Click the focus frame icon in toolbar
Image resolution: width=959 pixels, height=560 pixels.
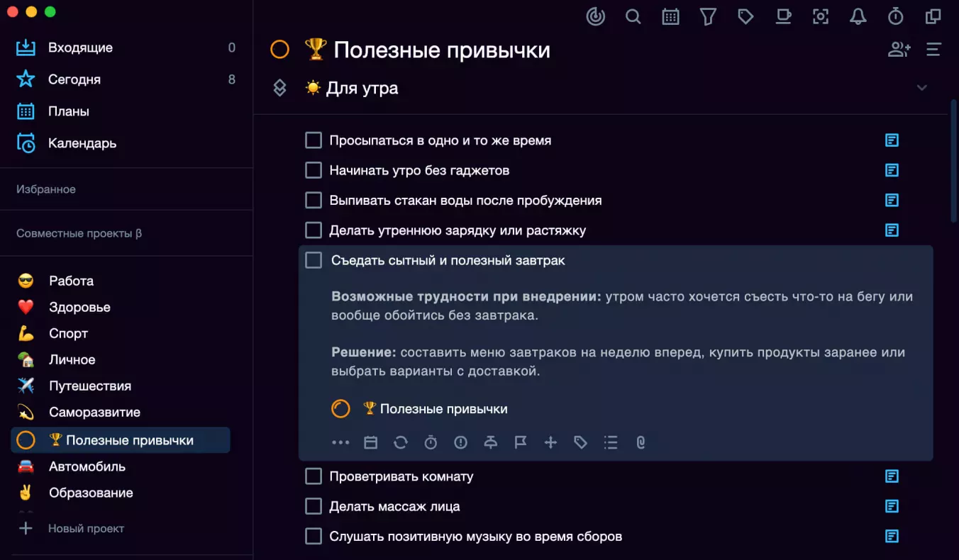[x=821, y=16]
